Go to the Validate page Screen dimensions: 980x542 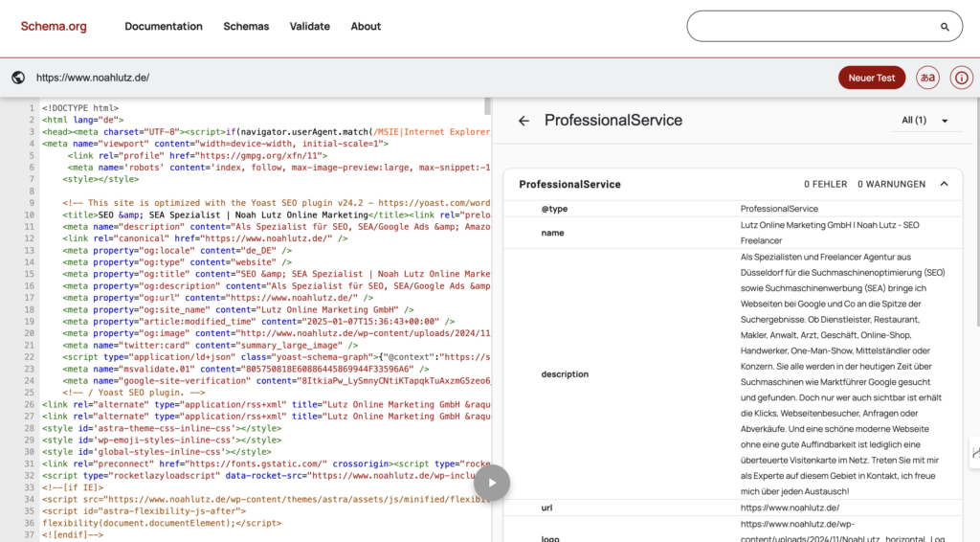point(309,26)
